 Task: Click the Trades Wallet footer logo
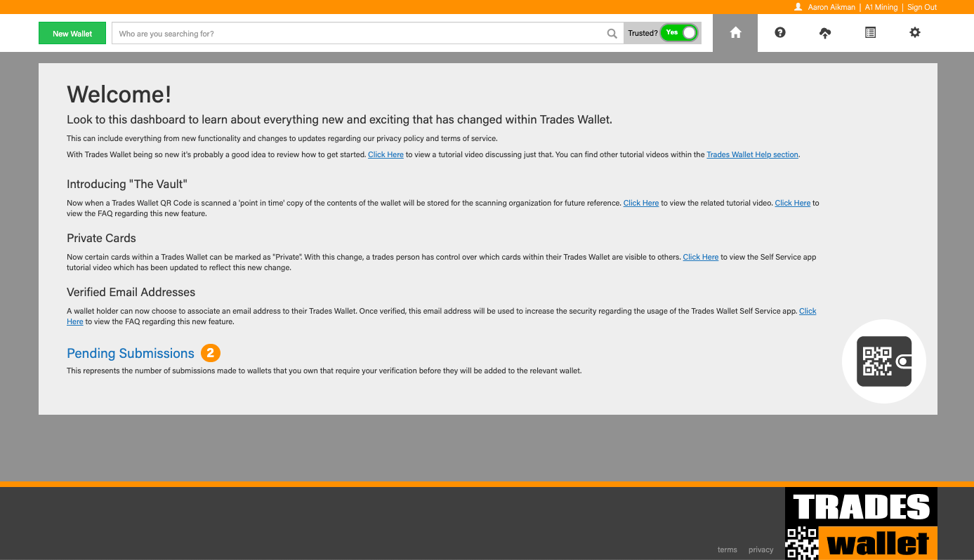pyautogui.click(x=861, y=524)
